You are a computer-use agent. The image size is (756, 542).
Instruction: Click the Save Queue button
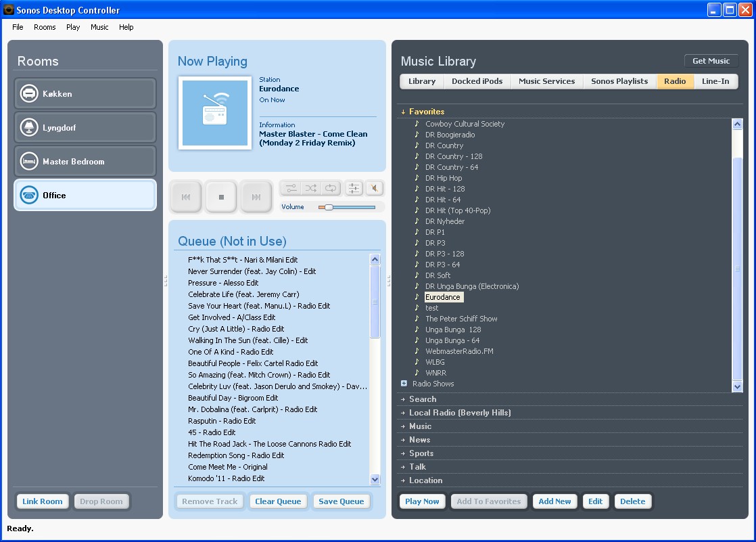(341, 501)
